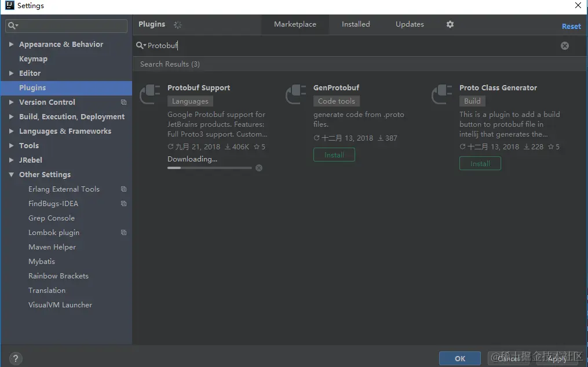This screenshot has height=367, width=588.
Task: Click the Protobuf Support plug icon
Action: 150,94
